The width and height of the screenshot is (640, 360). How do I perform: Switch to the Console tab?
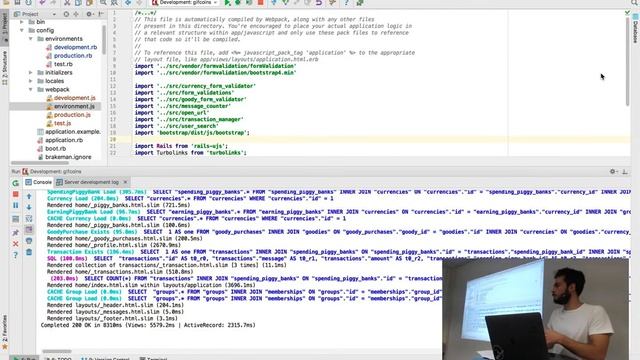38,182
